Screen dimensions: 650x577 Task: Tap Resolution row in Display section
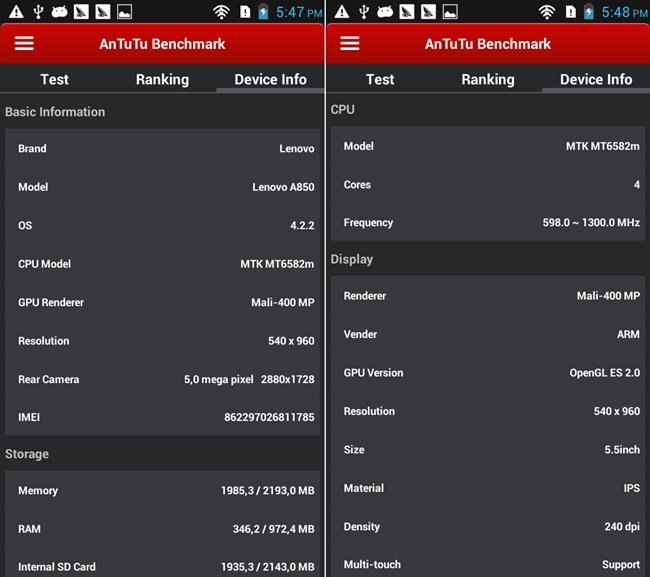488,411
